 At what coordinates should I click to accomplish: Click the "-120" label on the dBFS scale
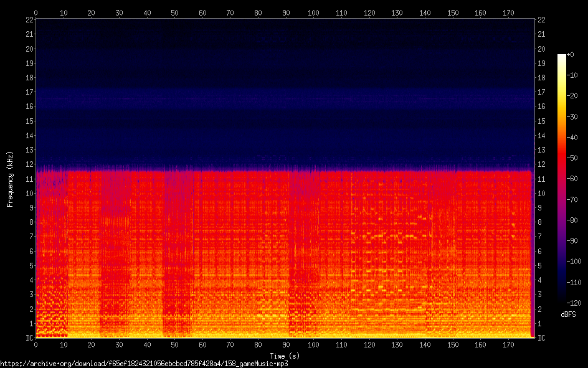point(572,303)
